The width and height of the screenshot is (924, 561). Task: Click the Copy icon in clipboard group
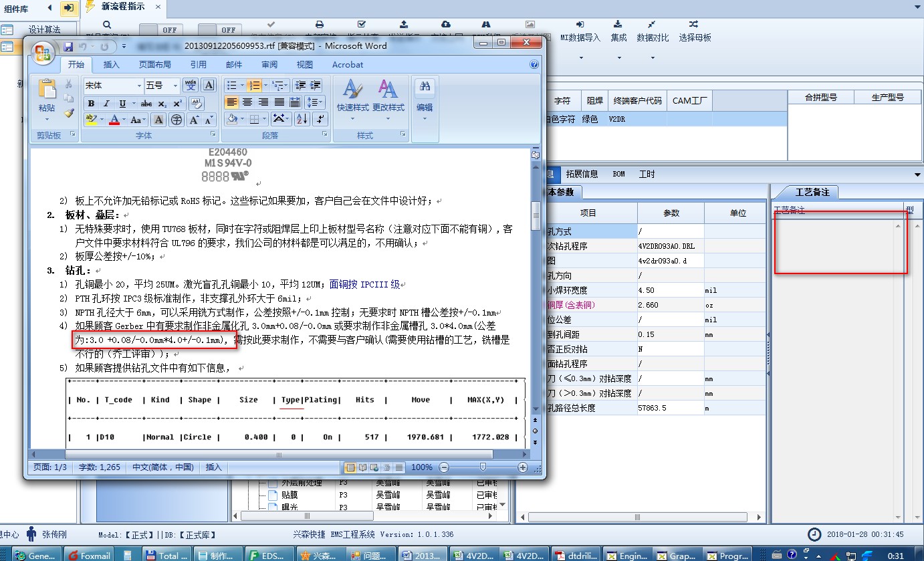pyautogui.click(x=68, y=98)
